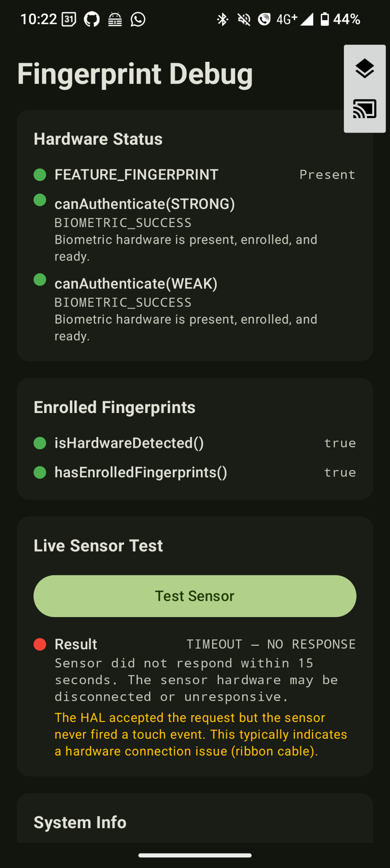
Task: Tap the System Info section header
Action: [x=80, y=822]
